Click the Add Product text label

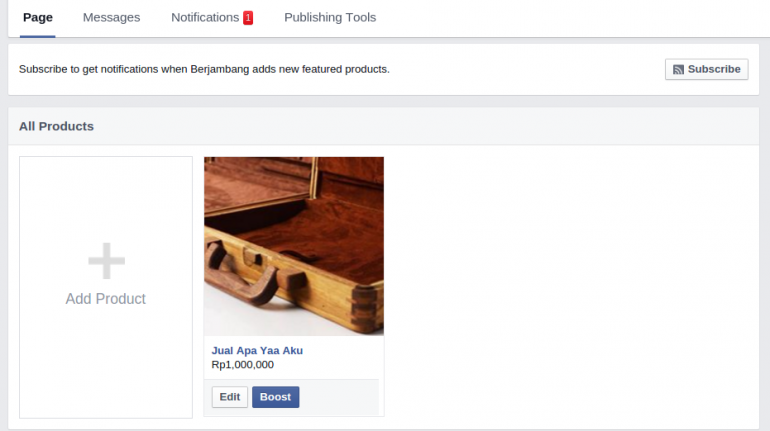[x=106, y=299]
